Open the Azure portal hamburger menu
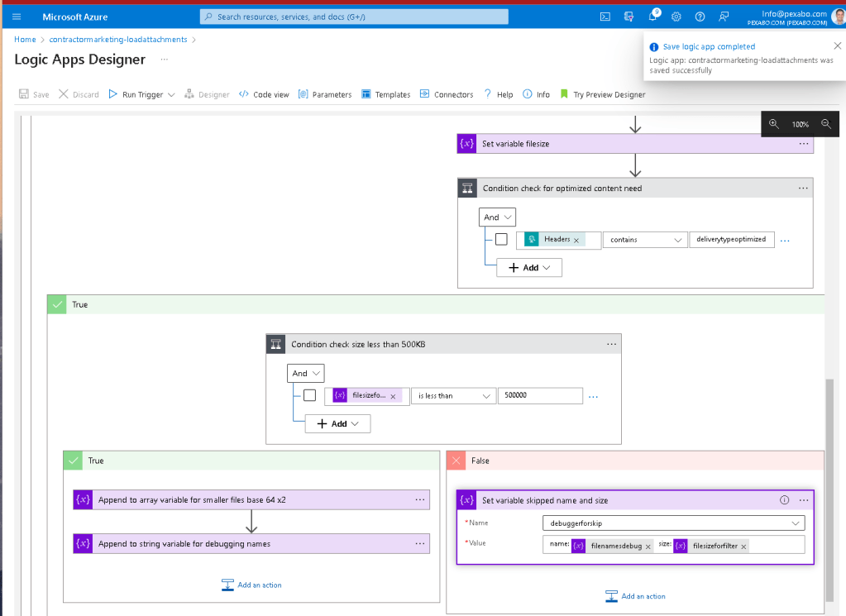This screenshot has width=846, height=616. tap(17, 17)
